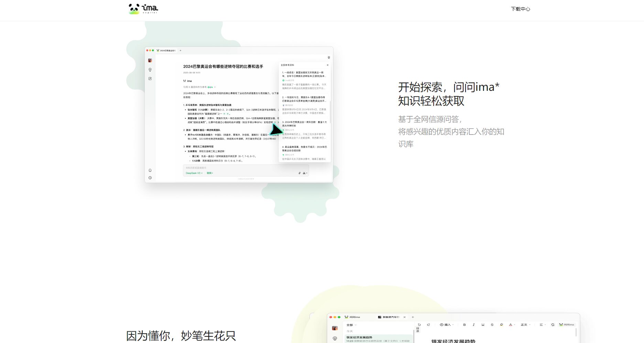
Task: Toggle Bold formatting in the editor
Action: coord(464,325)
